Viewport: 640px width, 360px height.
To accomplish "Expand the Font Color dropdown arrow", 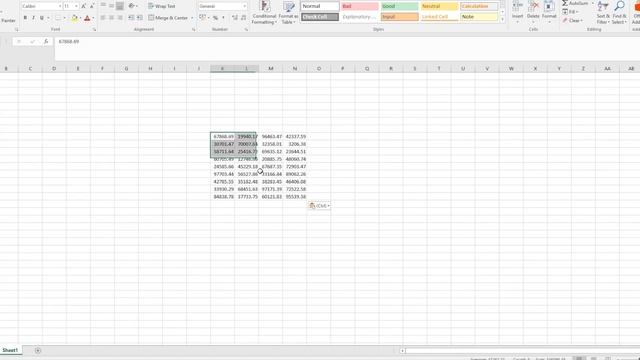I will click(93, 18).
